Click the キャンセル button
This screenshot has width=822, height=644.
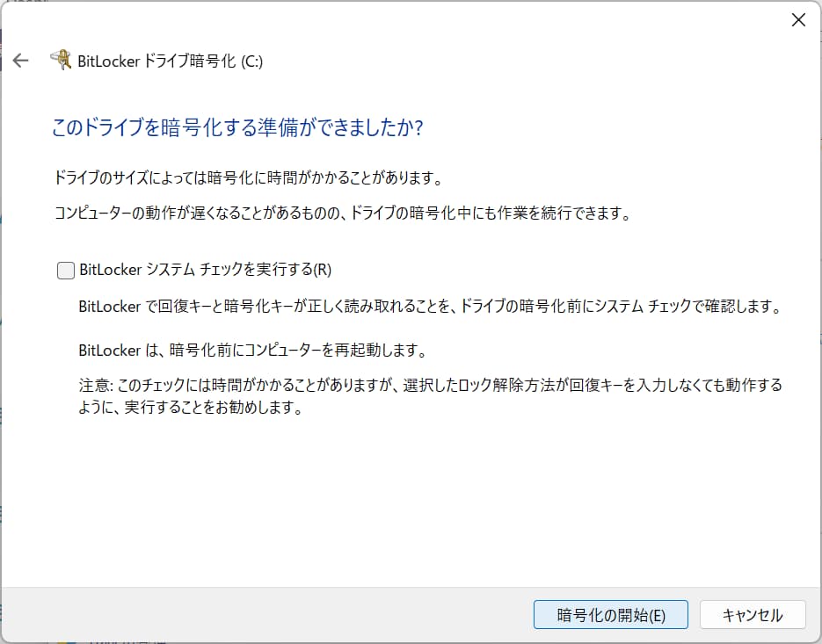(x=753, y=615)
